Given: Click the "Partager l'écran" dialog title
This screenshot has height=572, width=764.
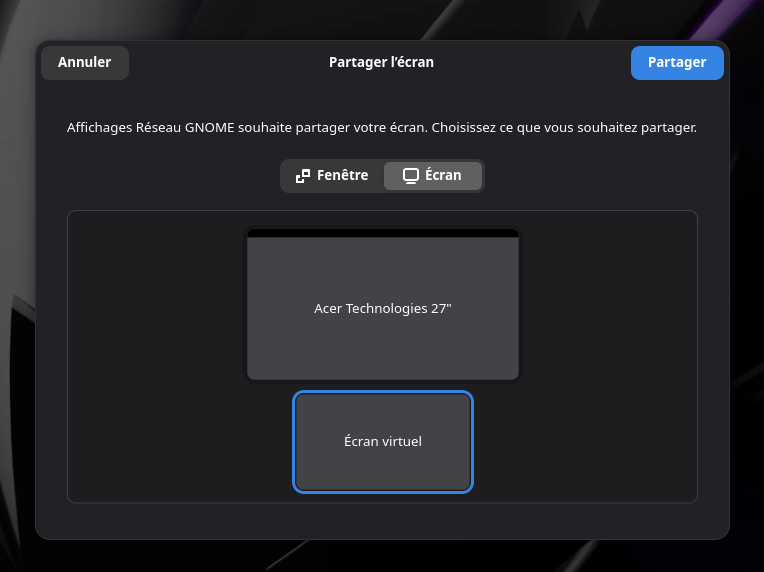Looking at the screenshot, I should click(x=381, y=62).
